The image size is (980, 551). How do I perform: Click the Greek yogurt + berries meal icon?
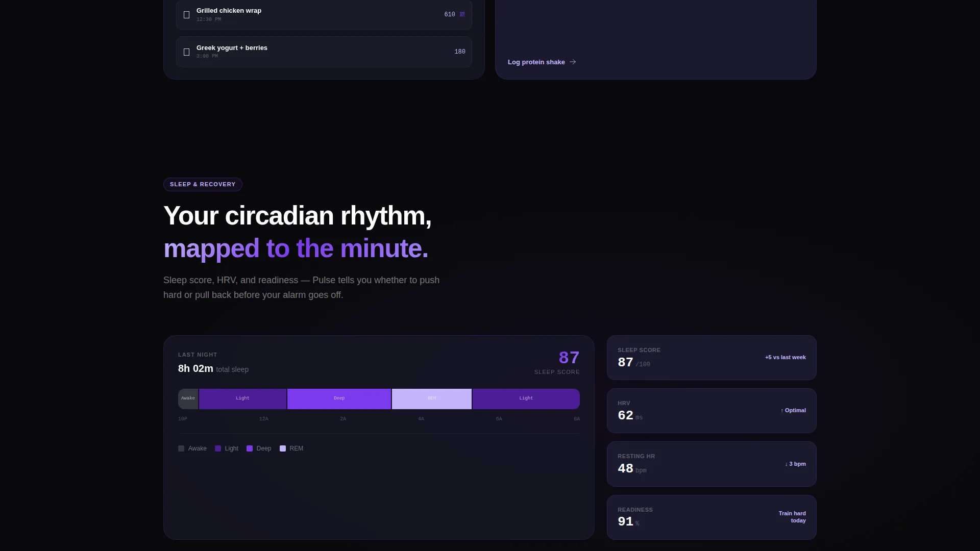pyautogui.click(x=186, y=52)
